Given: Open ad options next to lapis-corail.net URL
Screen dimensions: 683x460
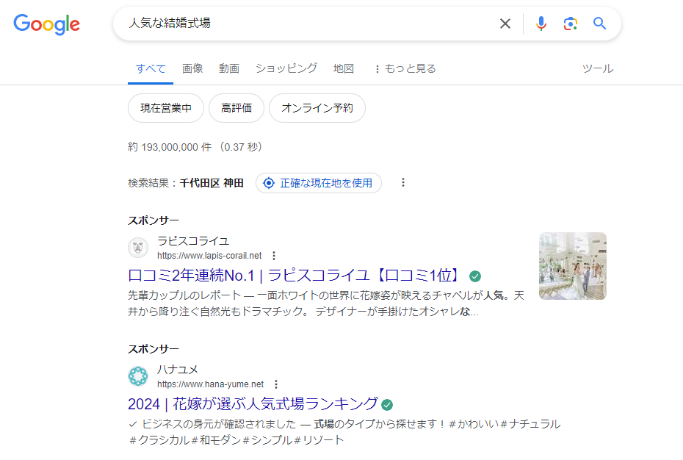Looking at the screenshot, I should pos(274,256).
